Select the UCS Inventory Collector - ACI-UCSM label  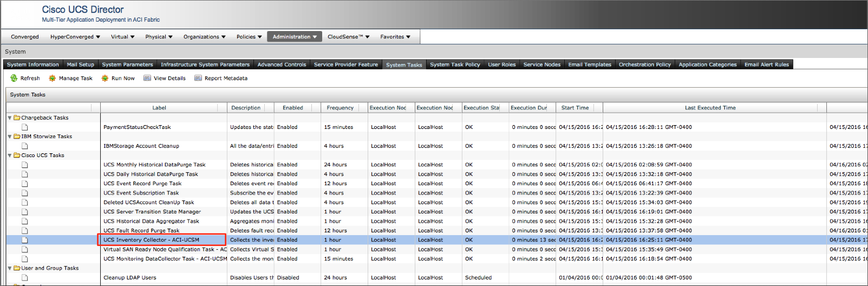pyautogui.click(x=152, y=240)
